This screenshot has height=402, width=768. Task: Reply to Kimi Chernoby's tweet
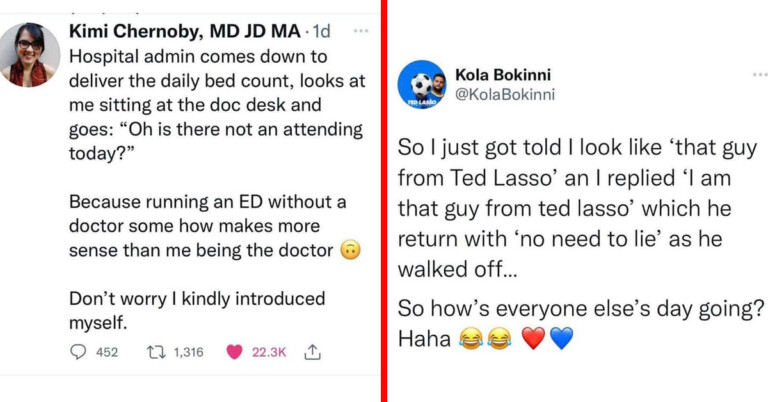pyautogui.click(x=79, y=352)
